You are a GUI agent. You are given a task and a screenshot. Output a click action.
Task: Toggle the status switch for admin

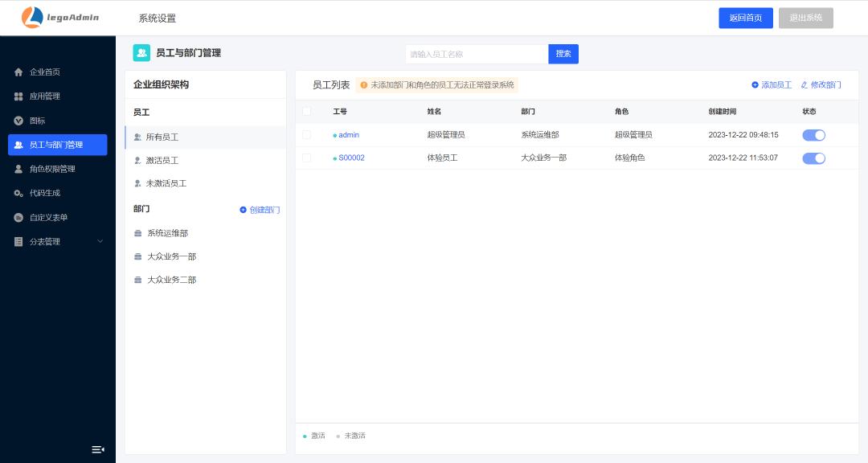[813, 135]
